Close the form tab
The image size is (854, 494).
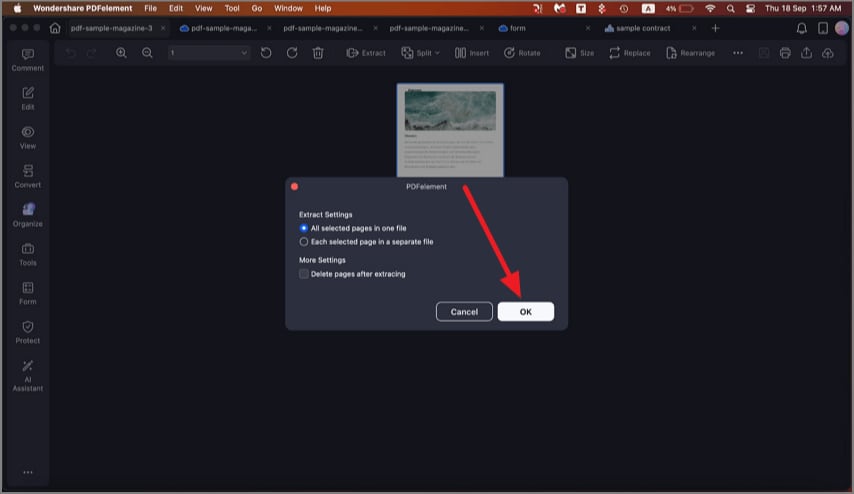pos(588,28)
